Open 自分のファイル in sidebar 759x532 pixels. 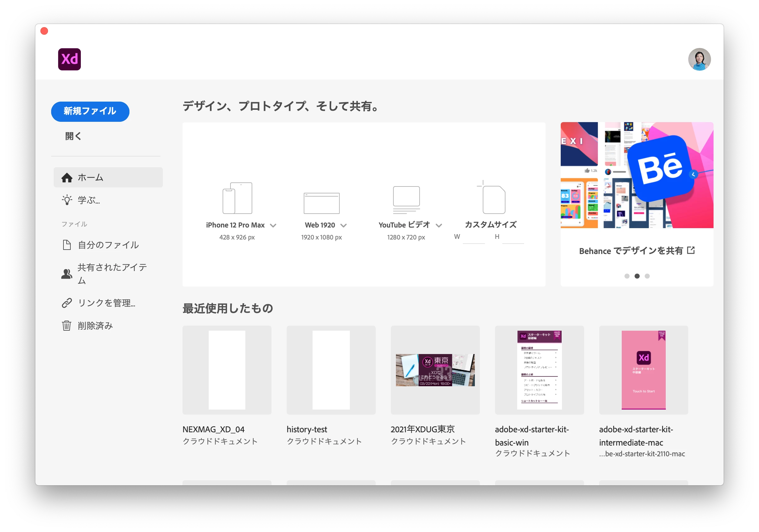(x=108, y=245)
